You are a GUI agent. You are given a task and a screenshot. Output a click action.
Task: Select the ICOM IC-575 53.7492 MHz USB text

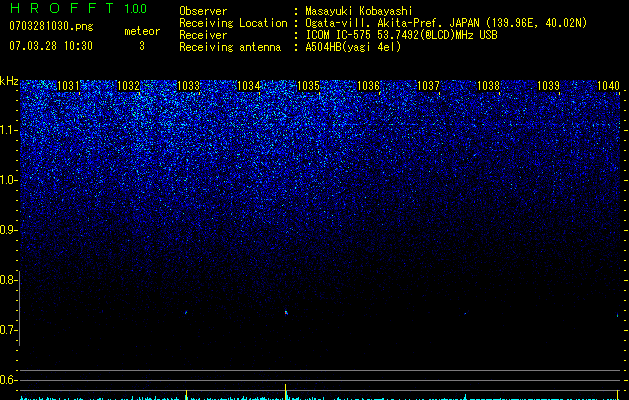tap(401, 35)
